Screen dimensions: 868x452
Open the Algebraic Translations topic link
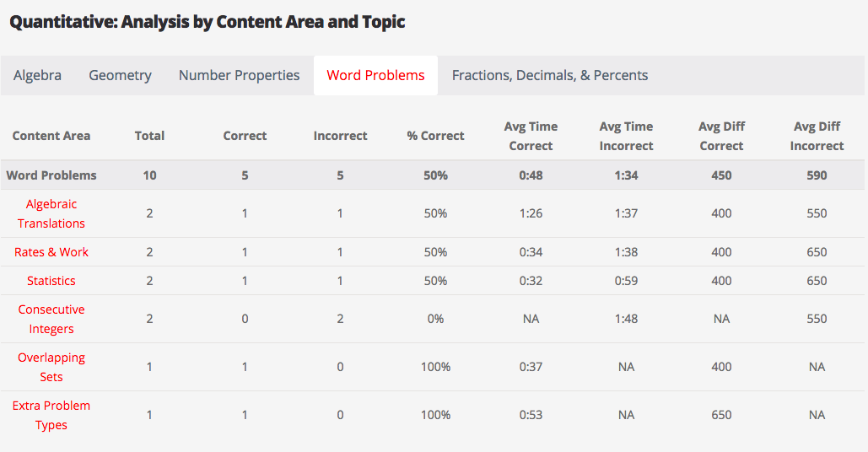pyautogui.click(x=51, y=213)
